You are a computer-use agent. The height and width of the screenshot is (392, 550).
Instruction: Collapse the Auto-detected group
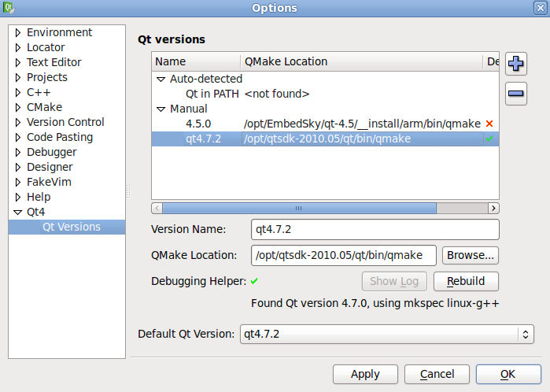(x=161, y=80)
